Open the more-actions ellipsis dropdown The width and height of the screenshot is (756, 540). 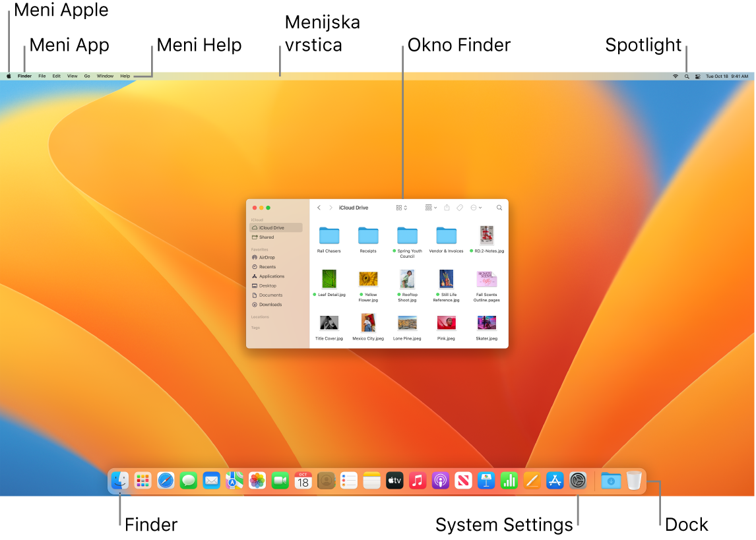pos(476,208)
